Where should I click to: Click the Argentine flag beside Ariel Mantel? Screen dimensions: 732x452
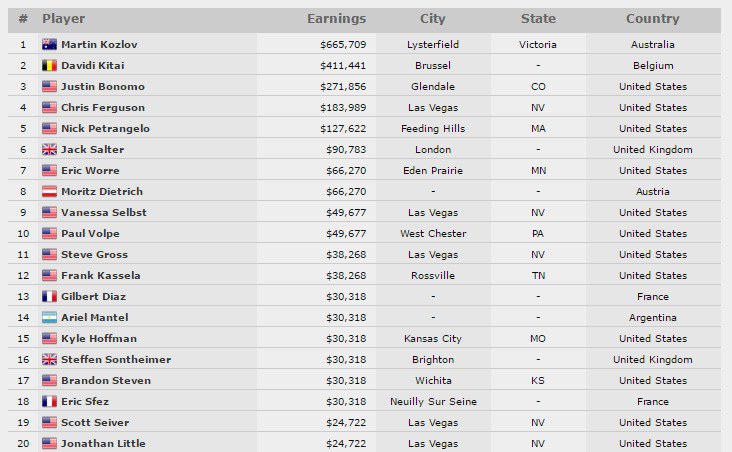[49, 318]
